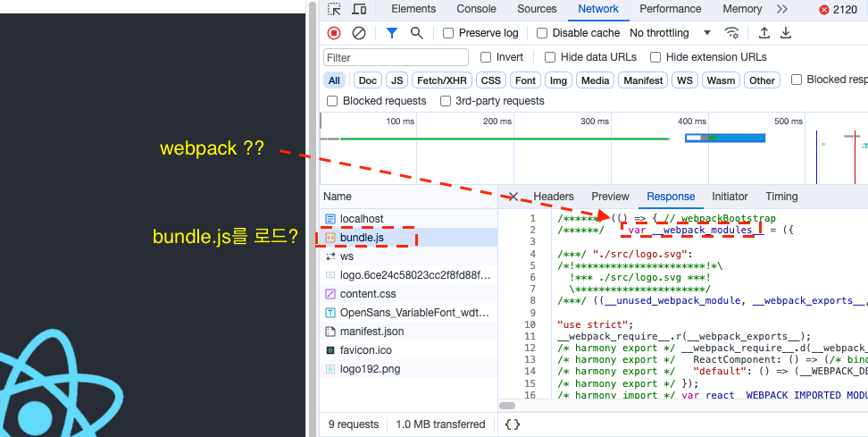
Task: Open network search magnifier
Action: [x=417, y=33]
